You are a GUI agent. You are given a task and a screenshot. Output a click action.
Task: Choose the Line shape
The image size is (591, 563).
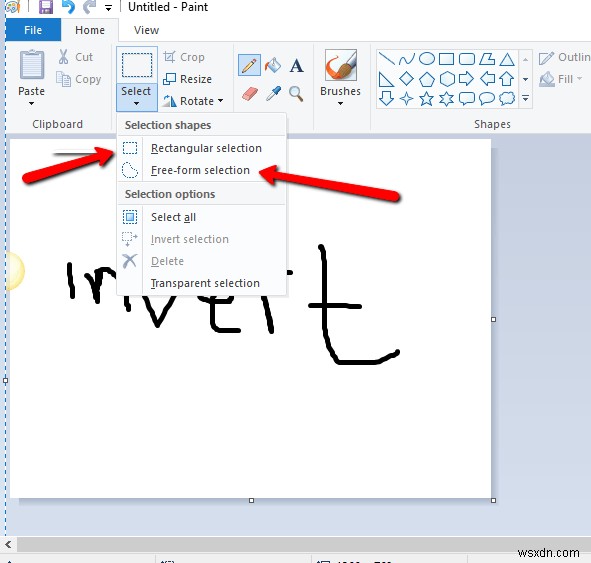[386, 59]
